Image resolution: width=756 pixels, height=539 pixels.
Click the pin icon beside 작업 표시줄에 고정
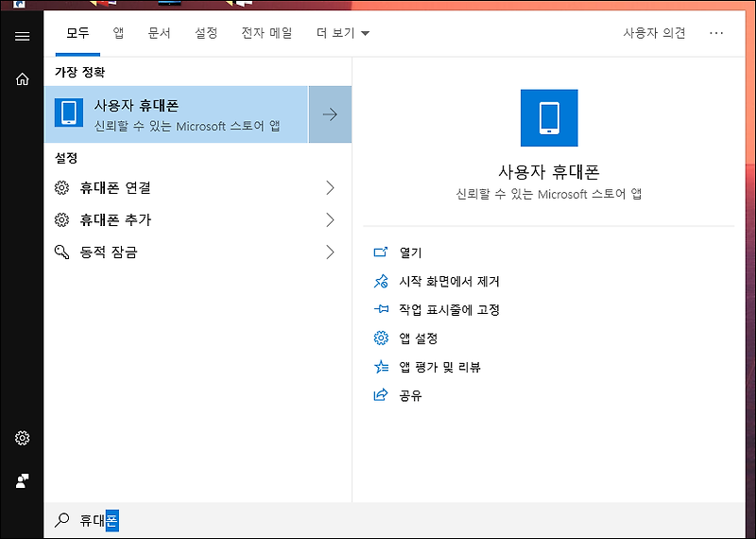tap(381, 310)
